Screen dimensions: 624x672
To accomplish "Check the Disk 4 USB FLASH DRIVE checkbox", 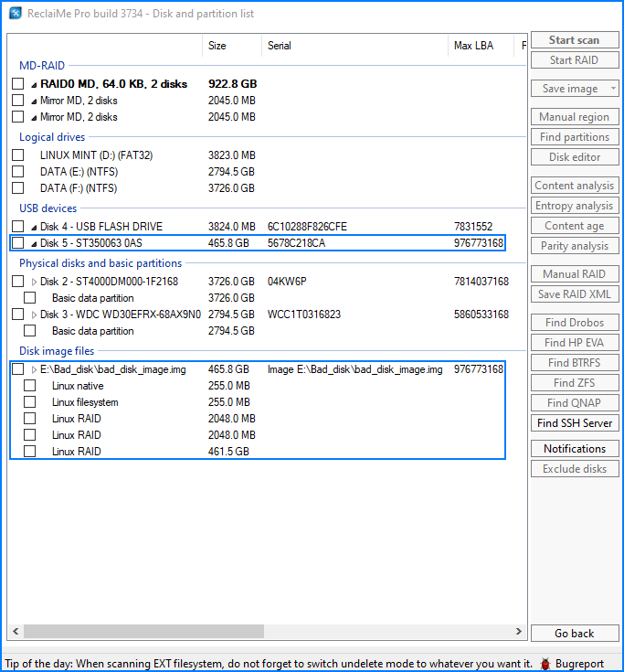I will tap(18, 227).
